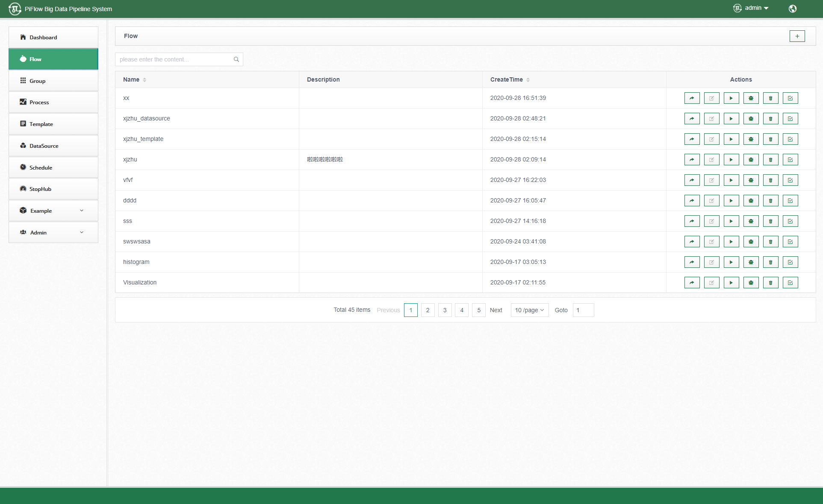Screen dimensions: 823x504
Task: Focus the flow search input field
Action: pyautogui.click(x=179, y=59)
